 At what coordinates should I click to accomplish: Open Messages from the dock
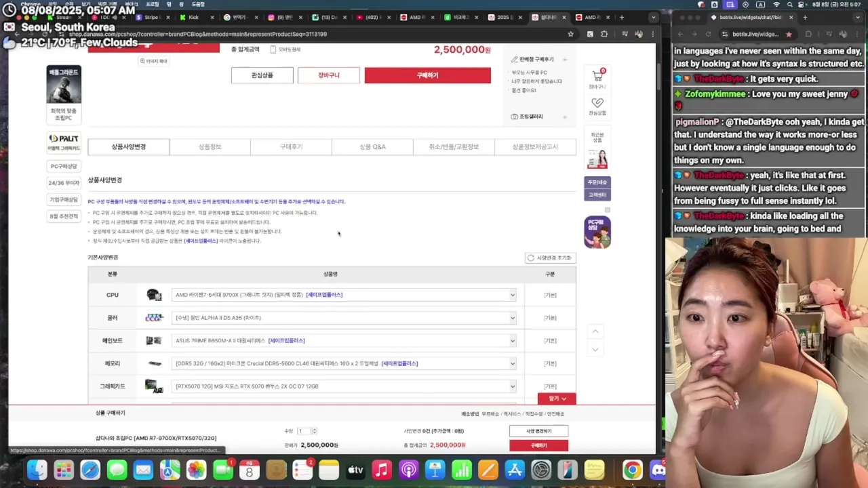(117, 470)
